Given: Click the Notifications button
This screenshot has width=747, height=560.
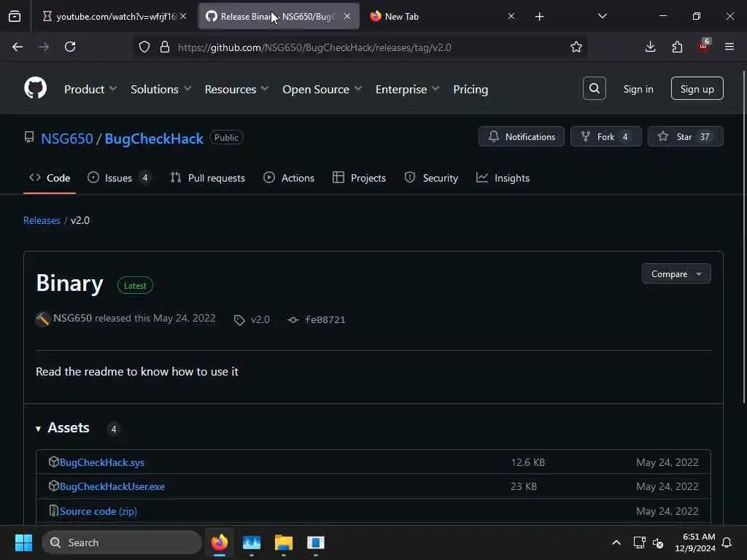Looking at the screenshot, I should coord(521,136).
